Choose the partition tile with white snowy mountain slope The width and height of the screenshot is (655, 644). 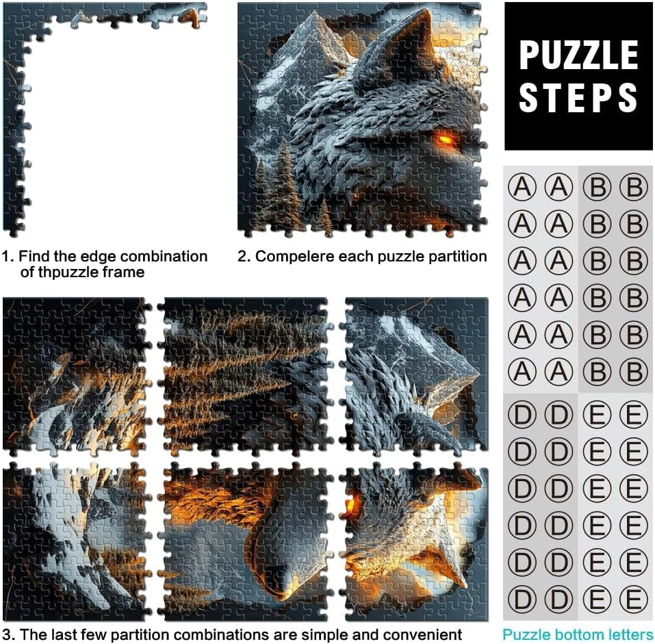(x=77, y=541)
